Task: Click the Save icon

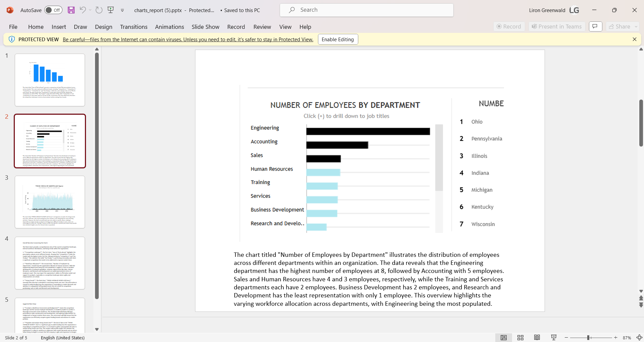Action: pyautogui.click(x=71, y=10)
